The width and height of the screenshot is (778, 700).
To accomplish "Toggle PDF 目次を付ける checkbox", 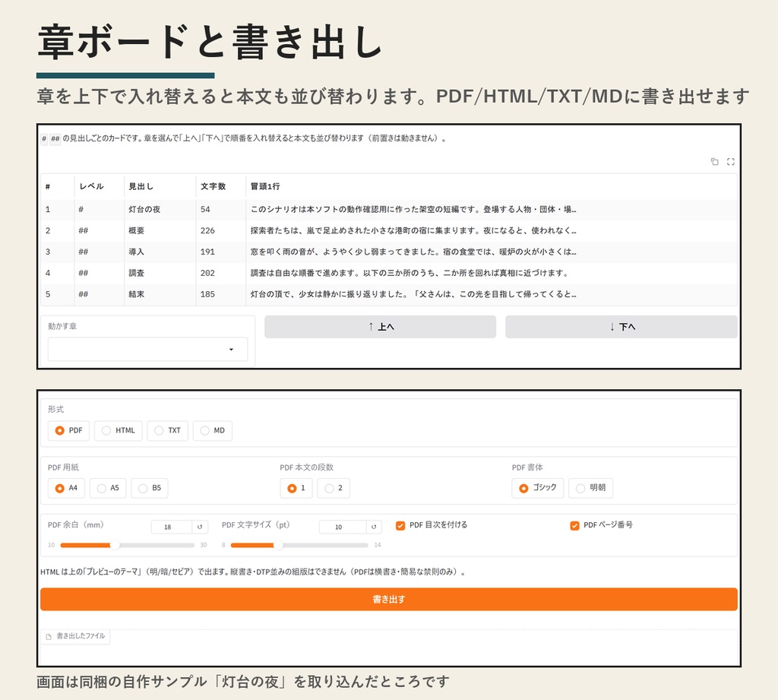I will point(400,526).
